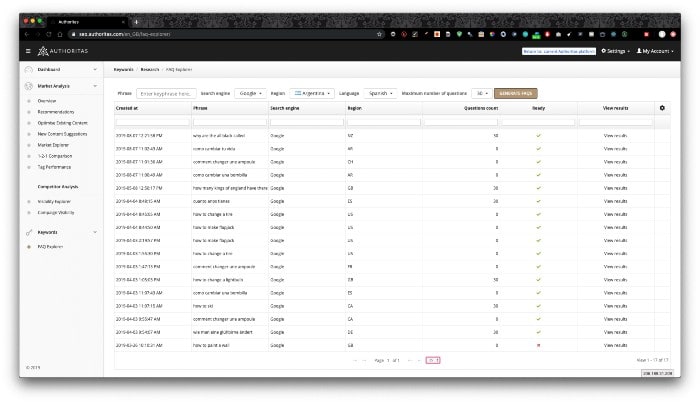Viewport: 700px width, 403px height.
Task: Open the Region Argentina dropdown
Action: (x=312, y=93)
